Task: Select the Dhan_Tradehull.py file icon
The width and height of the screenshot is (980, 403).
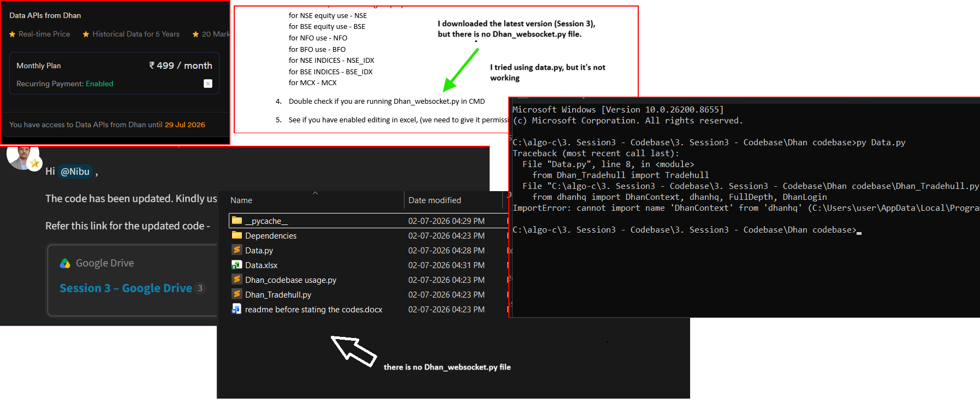Action: click(x=237, y=294)
